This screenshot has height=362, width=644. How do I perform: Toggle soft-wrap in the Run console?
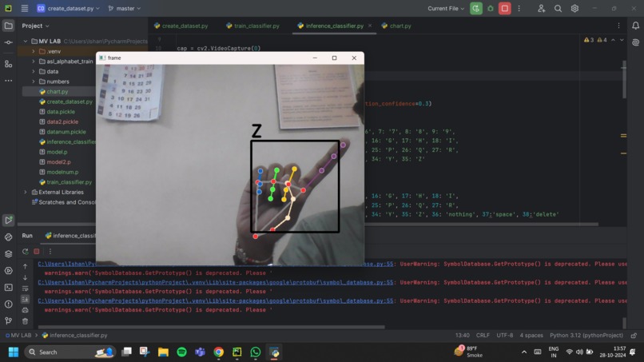coord(25,288)
